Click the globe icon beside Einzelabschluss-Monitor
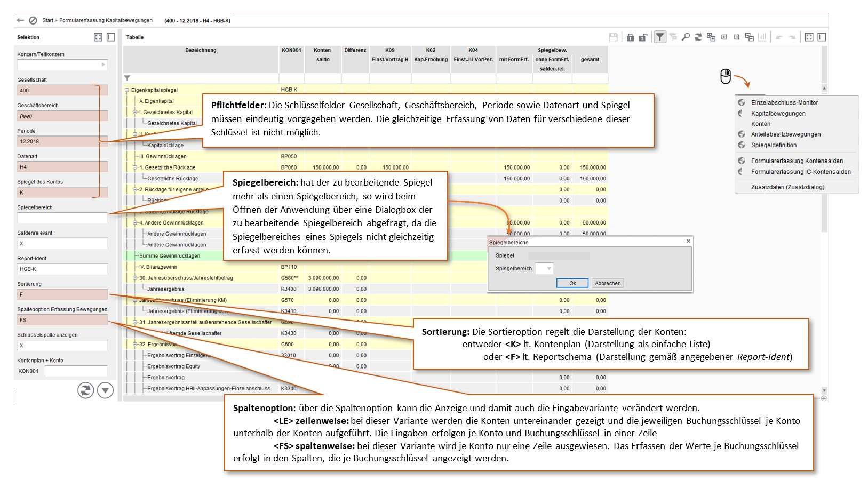868x488 pixels. coord(742,102)
